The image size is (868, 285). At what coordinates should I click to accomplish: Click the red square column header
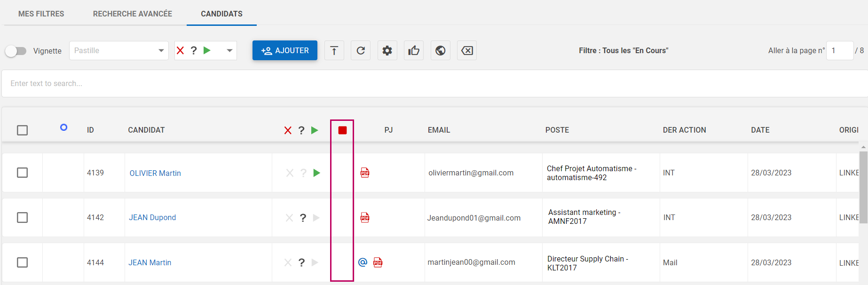[342, 130]
